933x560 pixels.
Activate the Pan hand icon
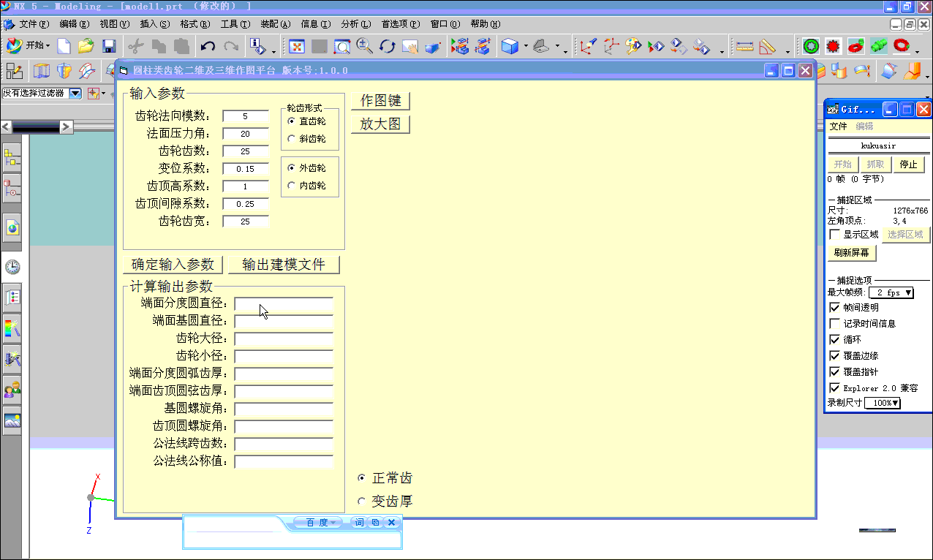(x=409, y=47)
